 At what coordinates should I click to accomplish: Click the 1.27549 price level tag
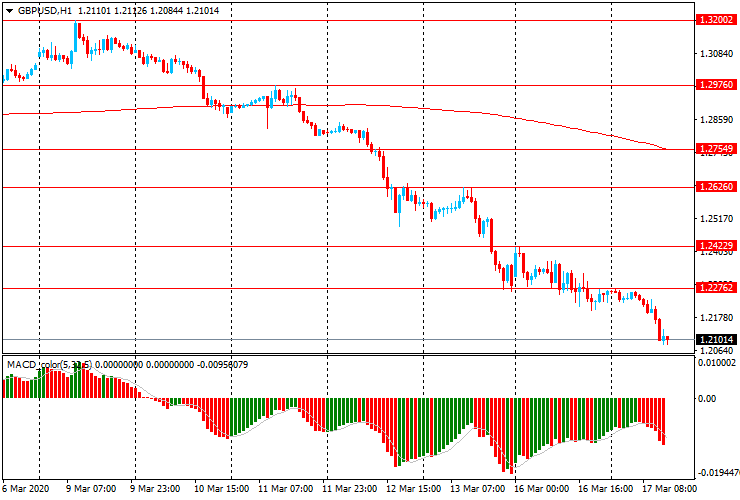[x=716, y=149]
